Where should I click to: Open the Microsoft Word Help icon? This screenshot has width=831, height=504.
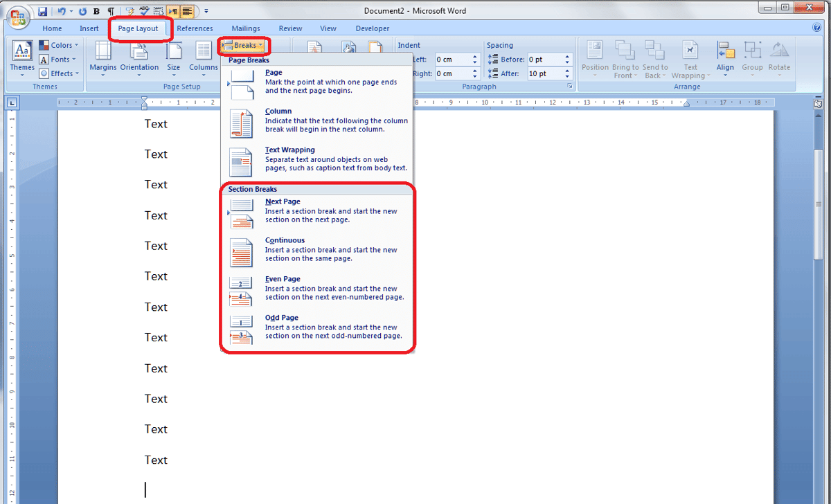point(816,28)
